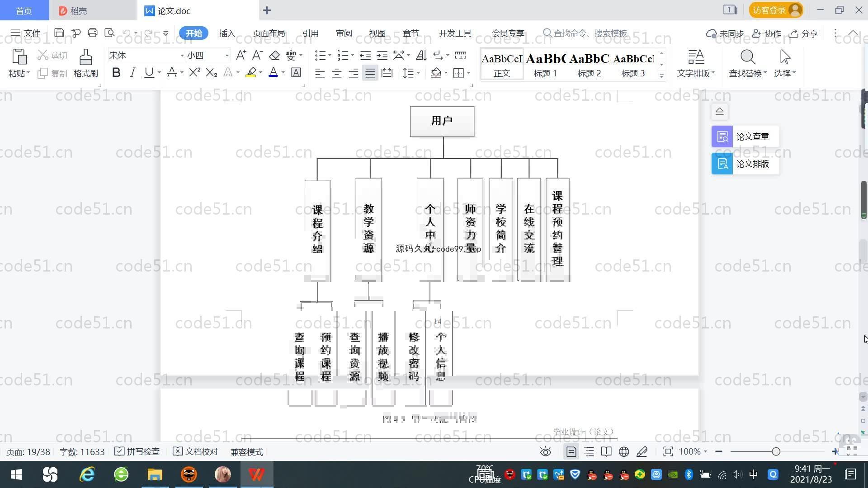Viewport: 868px width, 488px height.
Task: Open the zoom percentage dropdown
Action: [x=705, y=452]
